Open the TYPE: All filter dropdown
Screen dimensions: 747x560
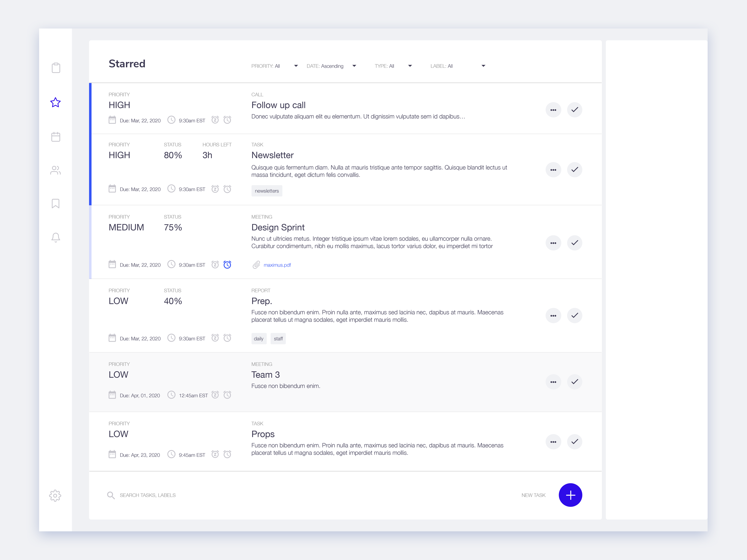coord(393,66)
